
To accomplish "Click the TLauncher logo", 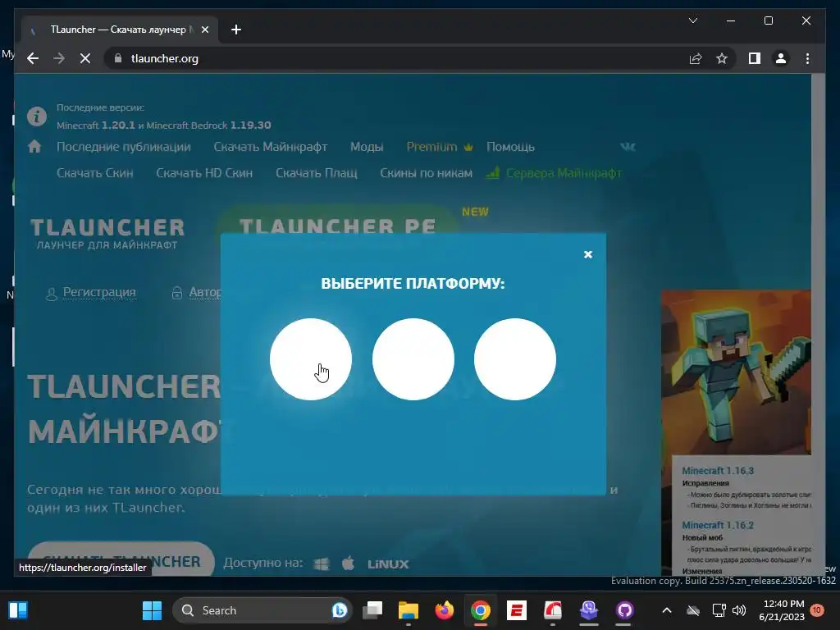I will (x=107, y=234).
